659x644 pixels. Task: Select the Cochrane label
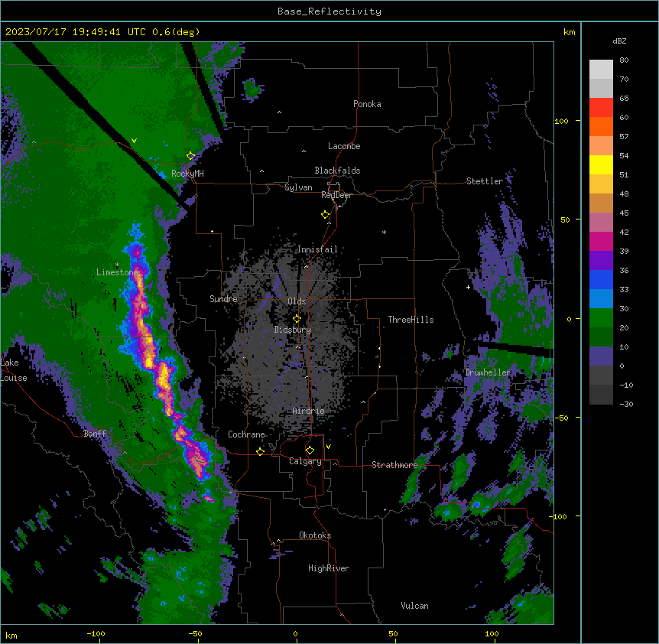(x=246, y=434)
